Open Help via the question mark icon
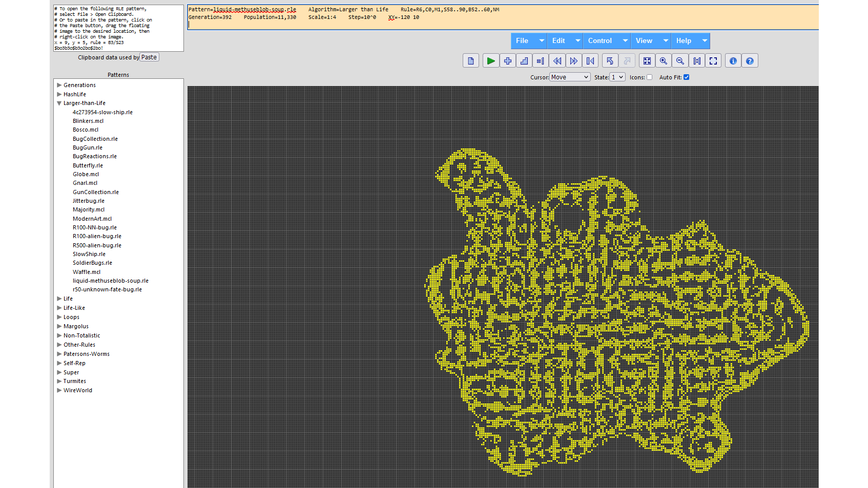The width and height of the screenshot is (868, 488). [x=750, y=61]
